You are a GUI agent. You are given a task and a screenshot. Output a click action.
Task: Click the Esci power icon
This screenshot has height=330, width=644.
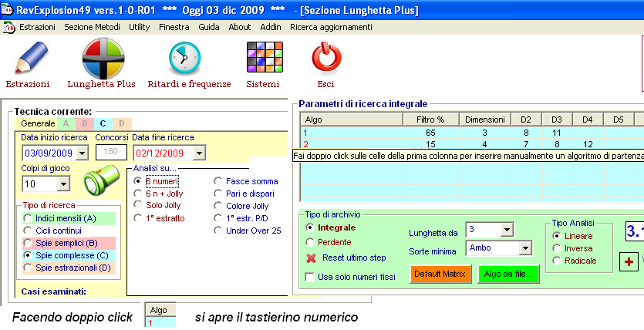point(326,59)
